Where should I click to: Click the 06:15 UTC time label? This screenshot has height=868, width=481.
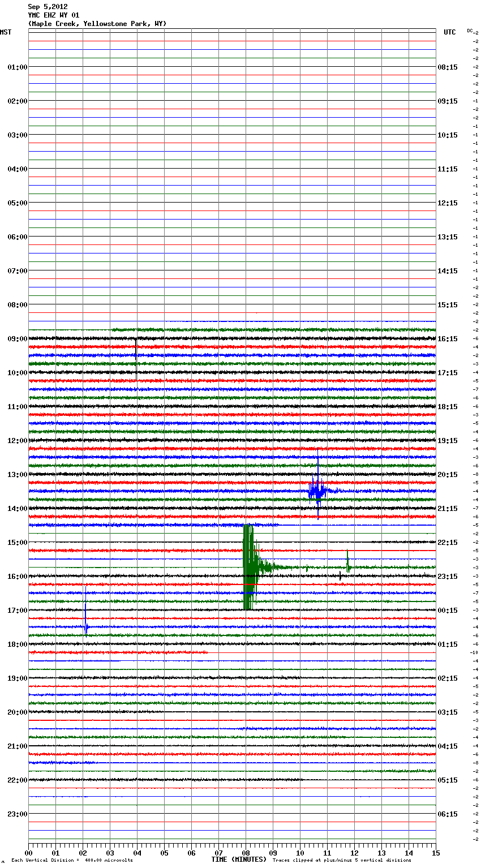[x=448, y=814]
